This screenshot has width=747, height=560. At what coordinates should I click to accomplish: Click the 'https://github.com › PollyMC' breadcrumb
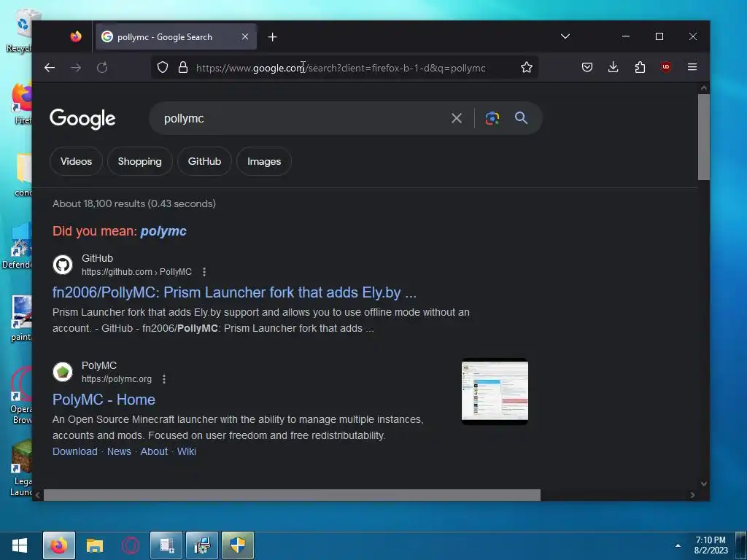[136, 272]
